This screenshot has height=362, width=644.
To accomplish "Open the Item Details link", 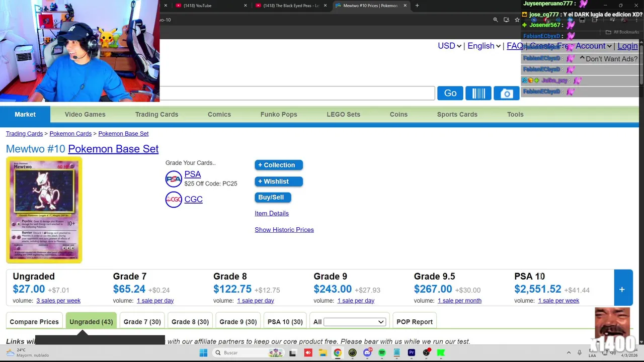I will pyautogui.click(x=272, y=213).
